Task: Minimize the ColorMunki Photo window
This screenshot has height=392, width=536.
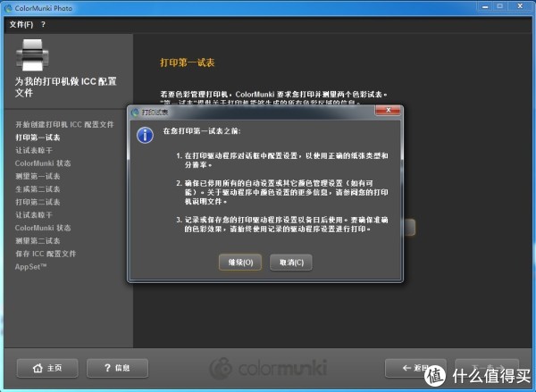Action: 485,6
